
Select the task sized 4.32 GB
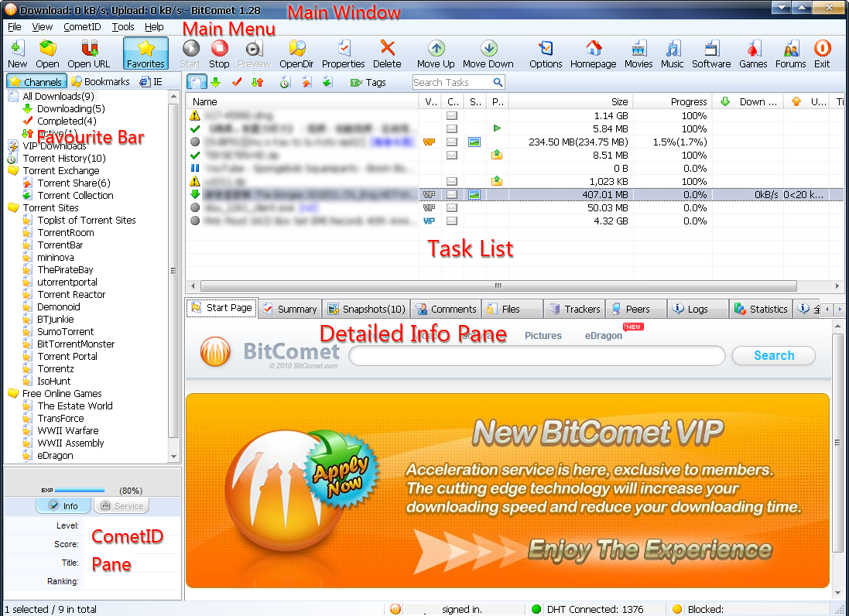515,221
